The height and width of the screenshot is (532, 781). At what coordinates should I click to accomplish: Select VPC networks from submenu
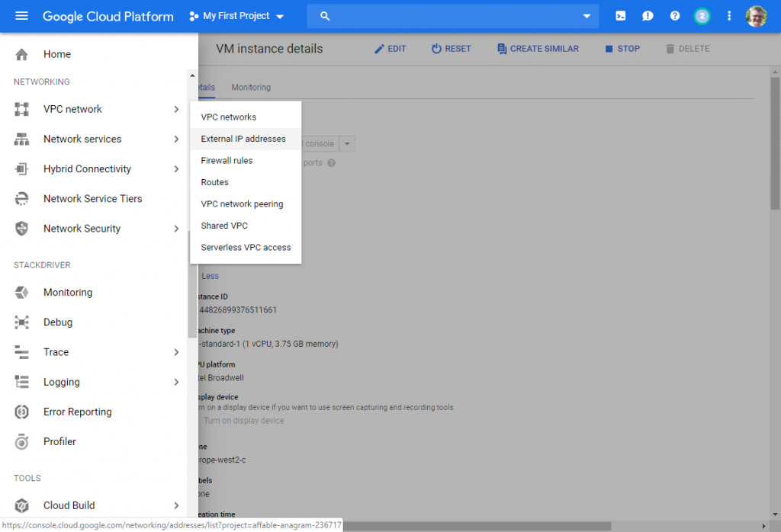pos(246,117)
